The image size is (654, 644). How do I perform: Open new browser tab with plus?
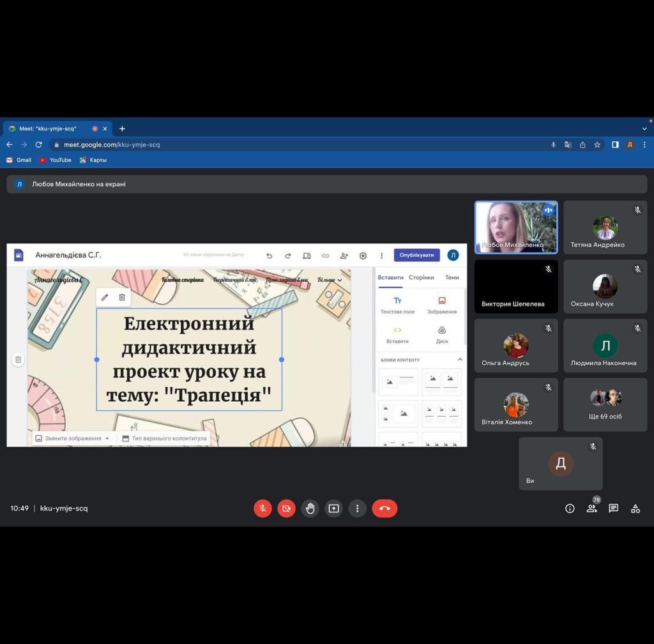point(122,128)
